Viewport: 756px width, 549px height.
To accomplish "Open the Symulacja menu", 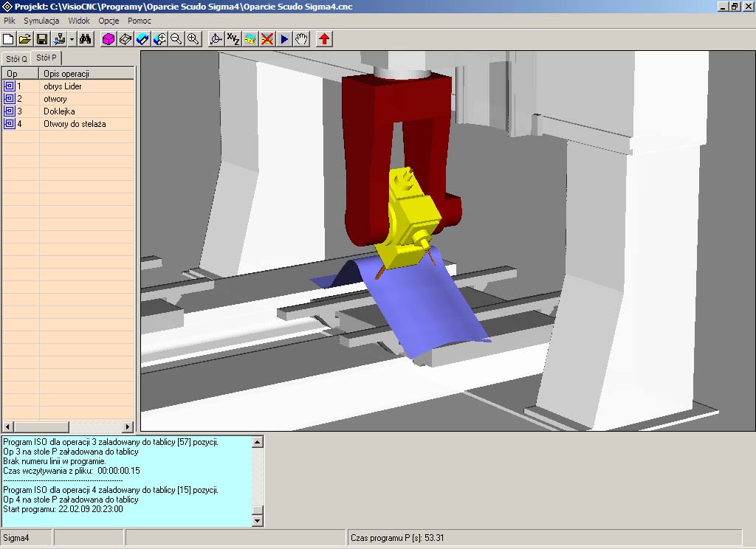I will [x=41, y=21].
